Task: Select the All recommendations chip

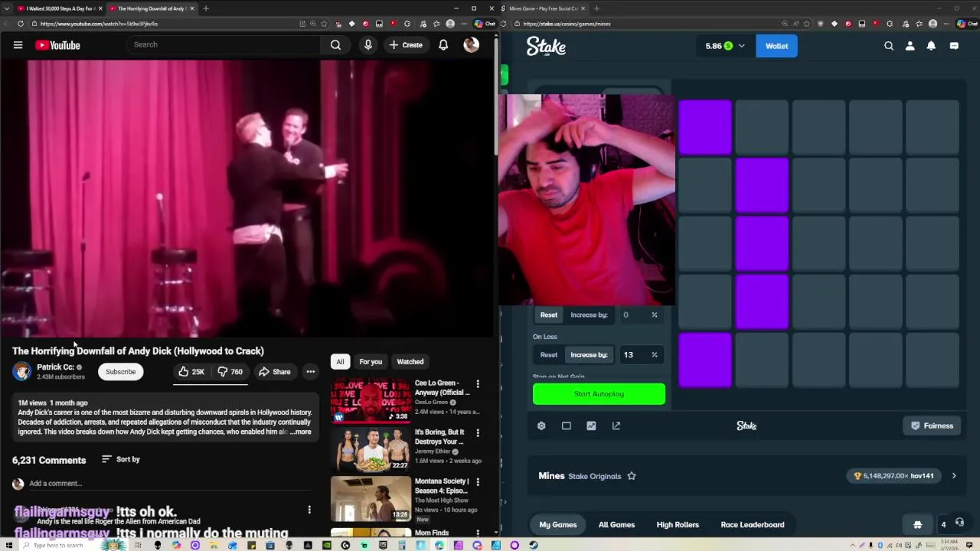Action: click(340, 362)
